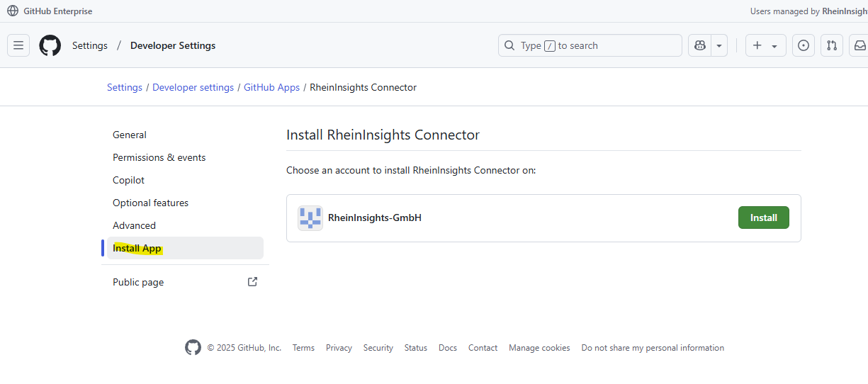Click the search magnifier icon

click(509, 45)
